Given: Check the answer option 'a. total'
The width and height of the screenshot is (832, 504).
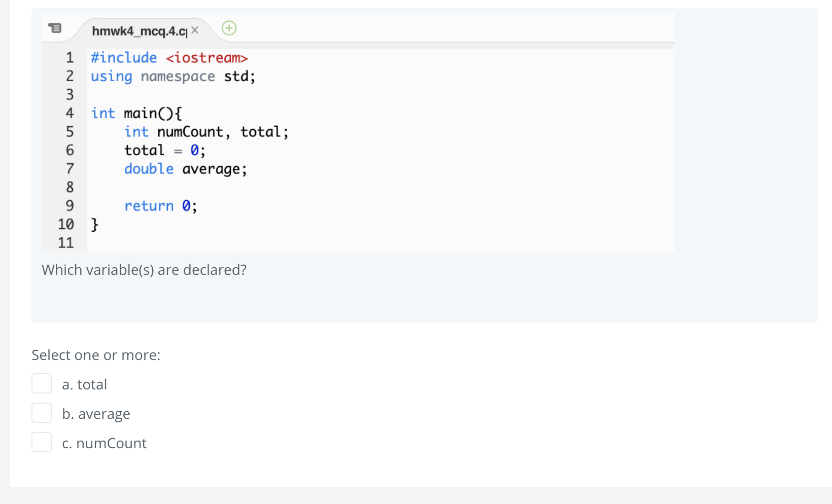Looking at the screenshot, I should pos(42,383).
